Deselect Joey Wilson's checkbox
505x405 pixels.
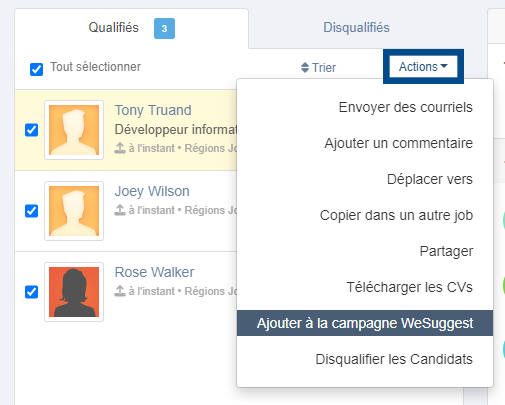click(31, 211)
